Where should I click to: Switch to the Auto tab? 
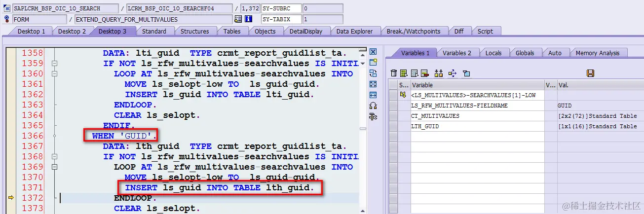pos(555,53)
